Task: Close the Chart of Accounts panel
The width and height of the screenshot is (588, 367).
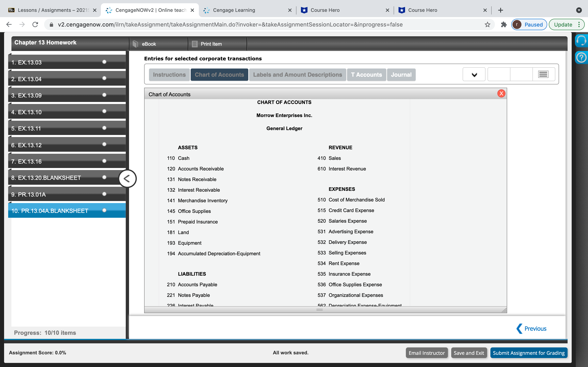Action: point(501,93)
